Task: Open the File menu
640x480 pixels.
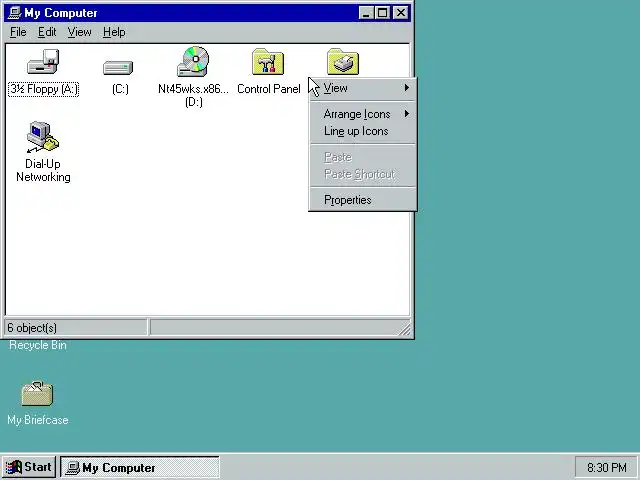Action: pyautogui.click(x=18, y=32)
